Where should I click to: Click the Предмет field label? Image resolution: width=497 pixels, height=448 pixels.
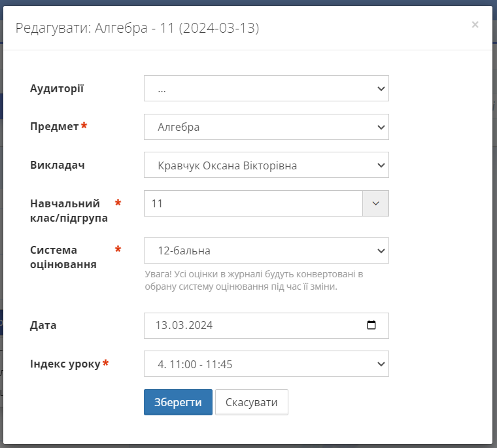[x=55, y=127]
